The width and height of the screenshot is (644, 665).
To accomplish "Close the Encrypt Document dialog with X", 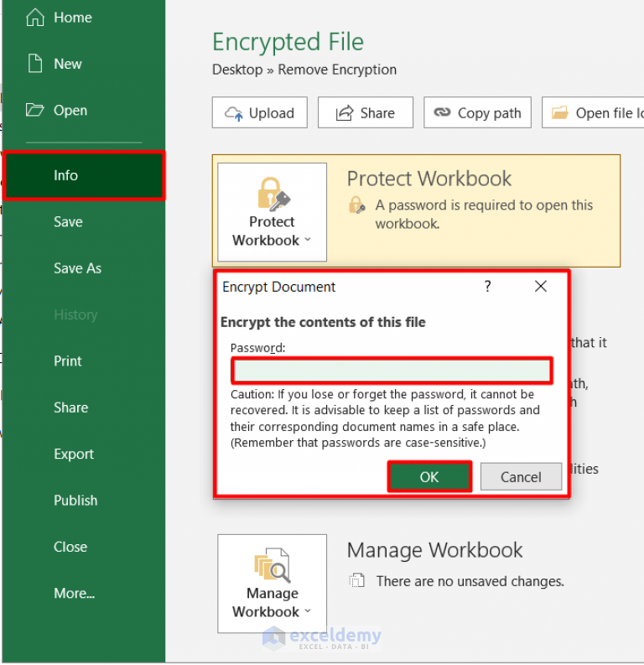I will 541,286.
